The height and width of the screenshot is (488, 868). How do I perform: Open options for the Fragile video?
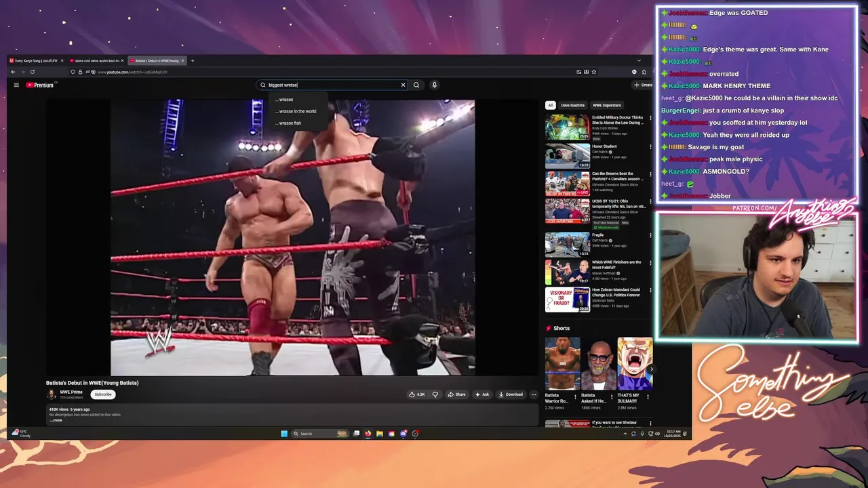(x=650, y=235)
